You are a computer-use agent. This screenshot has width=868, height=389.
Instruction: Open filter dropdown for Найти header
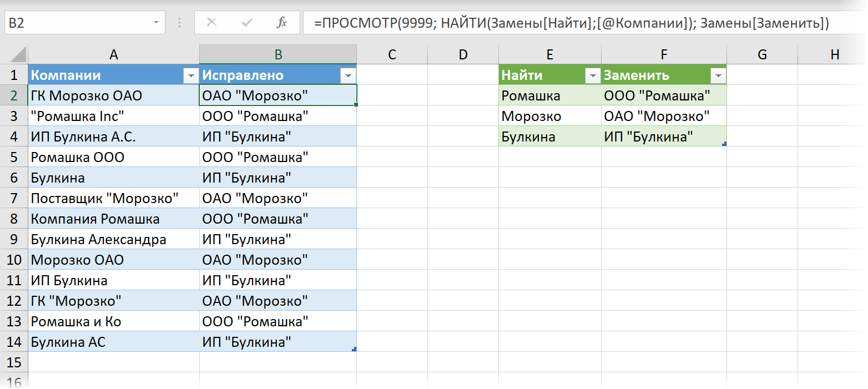(x=593, y=75)
